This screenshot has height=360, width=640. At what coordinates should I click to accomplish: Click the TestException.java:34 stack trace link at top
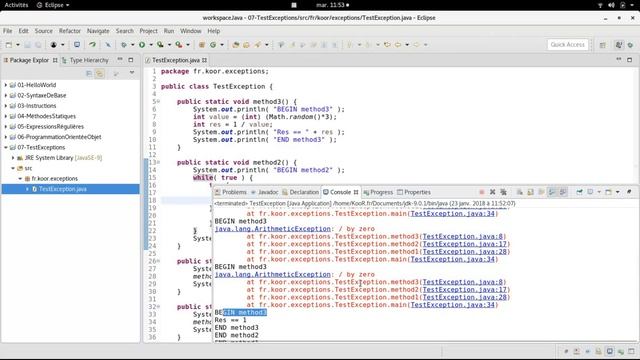click(453, 213)
